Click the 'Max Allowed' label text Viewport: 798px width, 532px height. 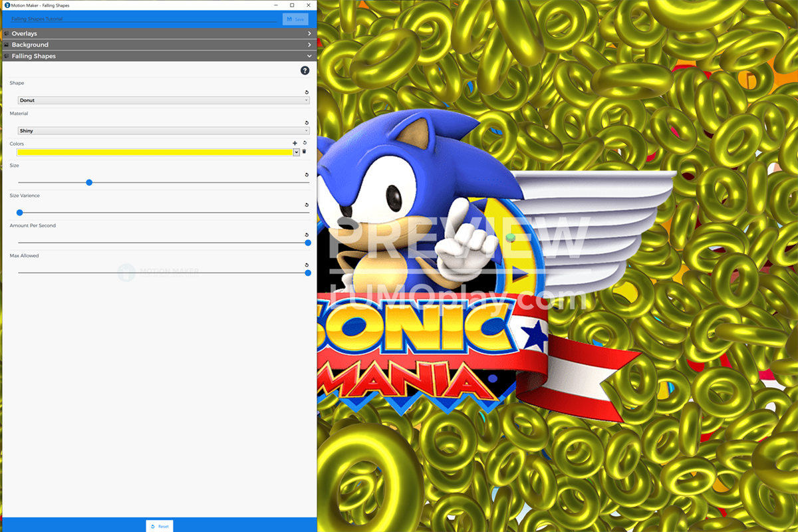tap(24, 255)
